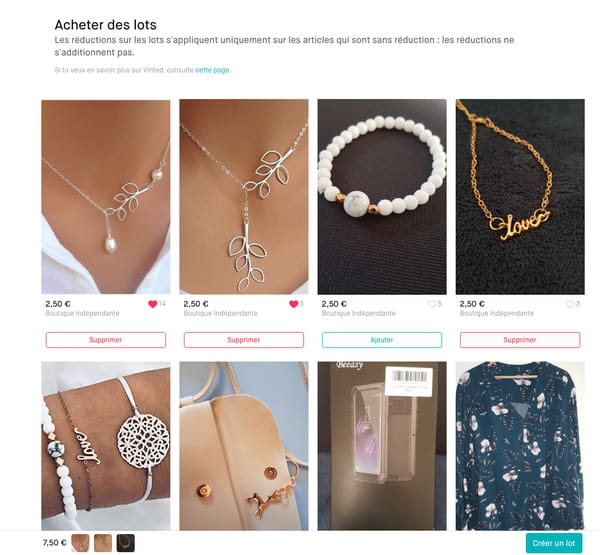Favorite the gold Love bracelet heart icon
Viewport: 600px width, 555px height.
[x=569, y=304]
